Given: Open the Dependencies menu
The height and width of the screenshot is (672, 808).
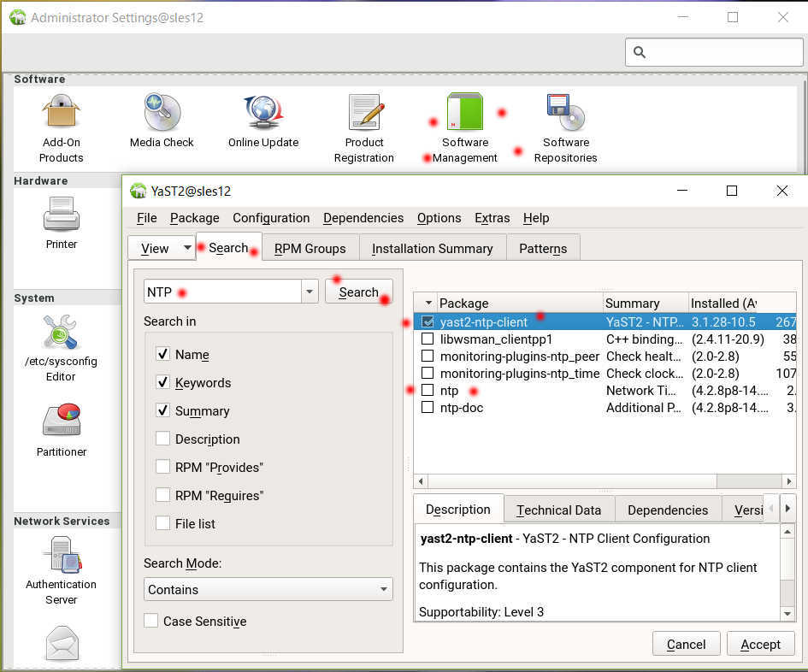Looking at the screenshot, I should coord(363,218).
